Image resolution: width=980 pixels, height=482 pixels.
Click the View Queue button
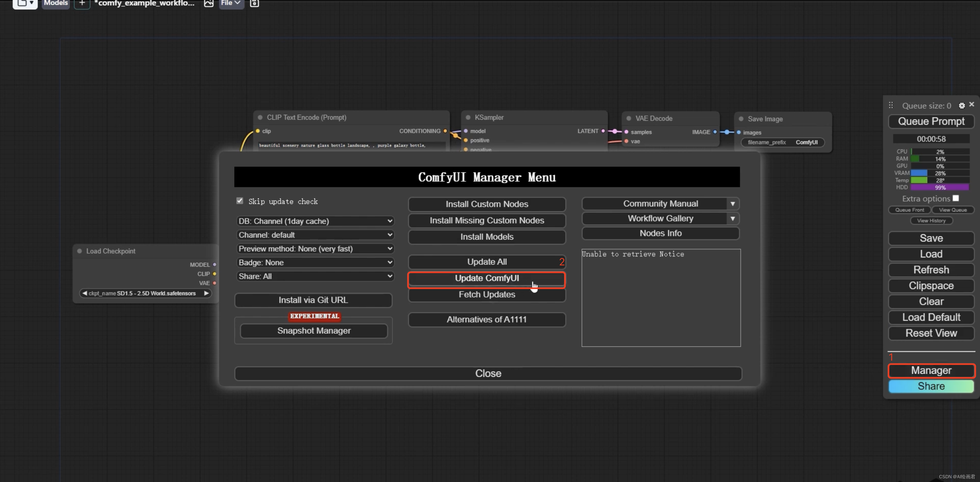(952, 210)
